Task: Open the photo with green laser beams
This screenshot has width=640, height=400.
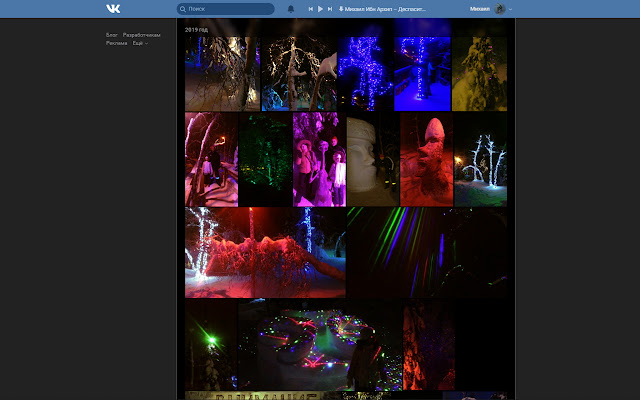Action: (426, 252)
